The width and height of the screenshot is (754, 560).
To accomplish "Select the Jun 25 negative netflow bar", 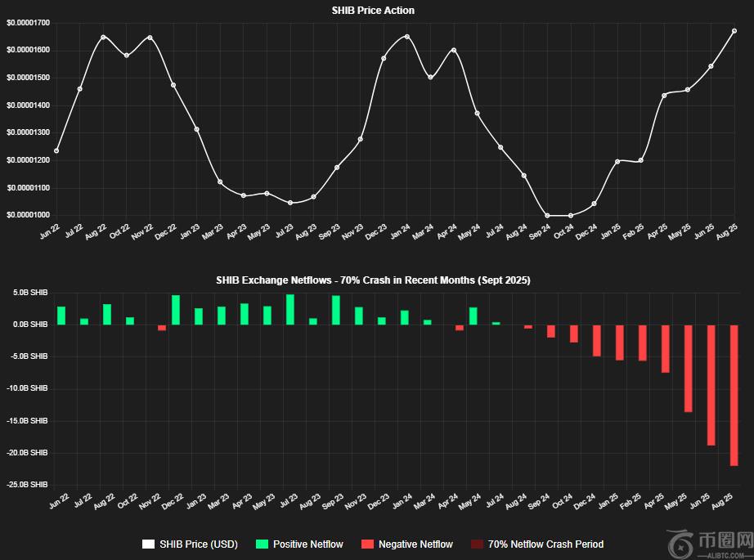I will coord(711,384).
